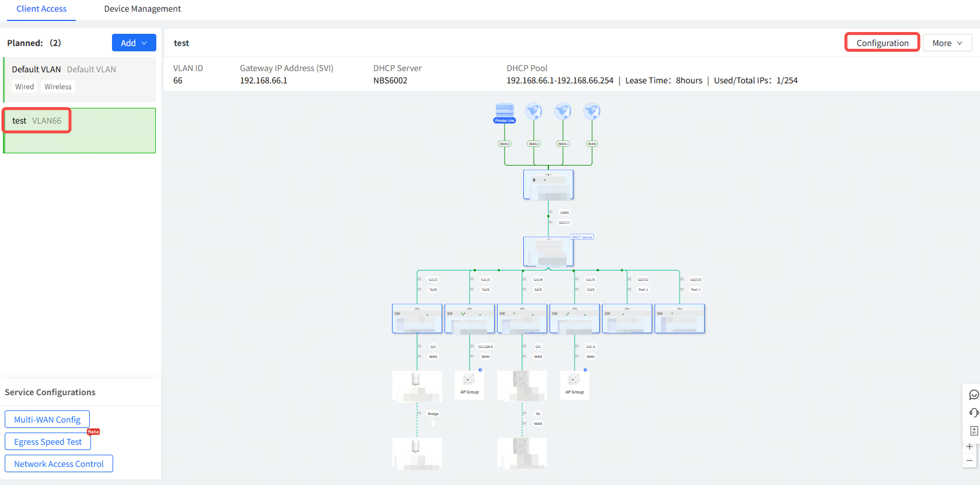Switch to the Client Access tab
This screenshot has width=980, height=485.
(x=41, y=9)
